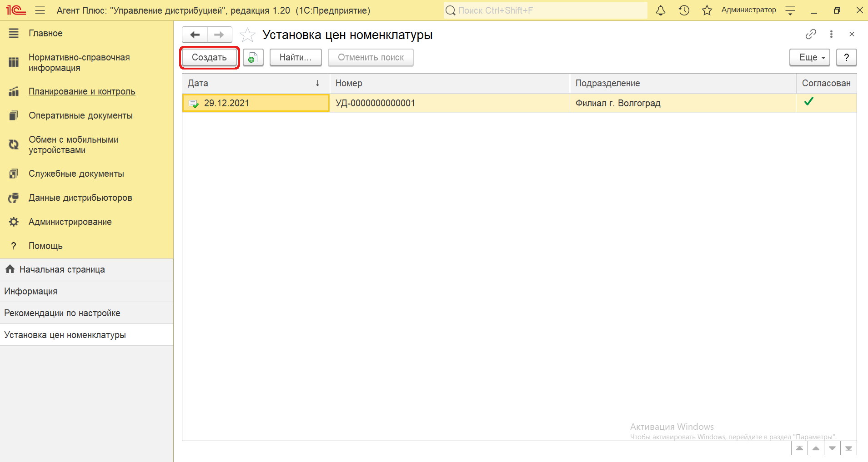The width and height of the screenshot is (868, 462).
Task: Click the copy document icon next to Создать
Action: coord(253,58)
